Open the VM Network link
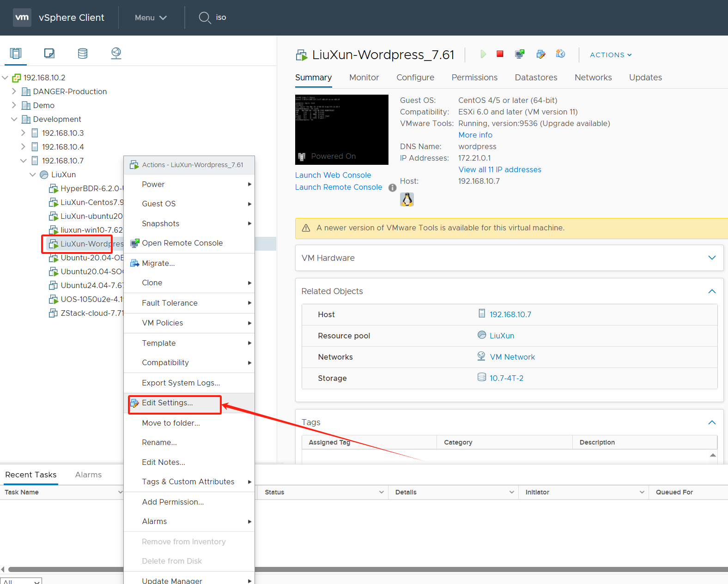Viewport: 728px width, 584px height. click(x=512, y=357)
